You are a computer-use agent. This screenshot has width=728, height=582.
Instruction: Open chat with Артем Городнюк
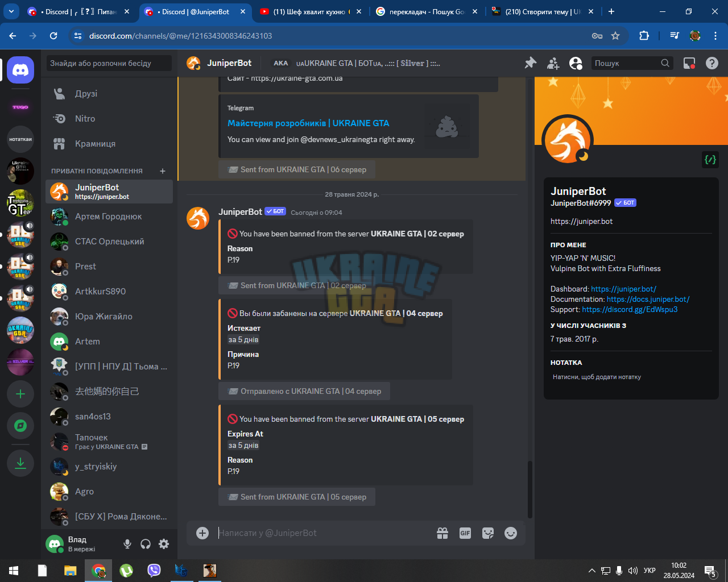(109, 217)
